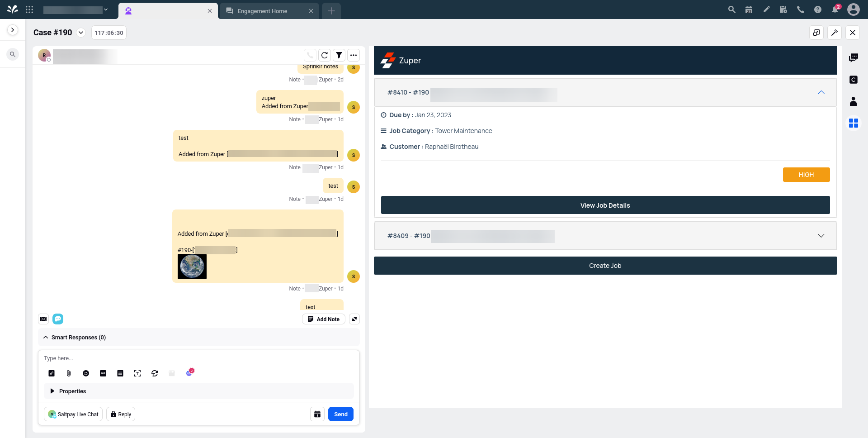
Task: Close the active case tab
Action: 210,11
